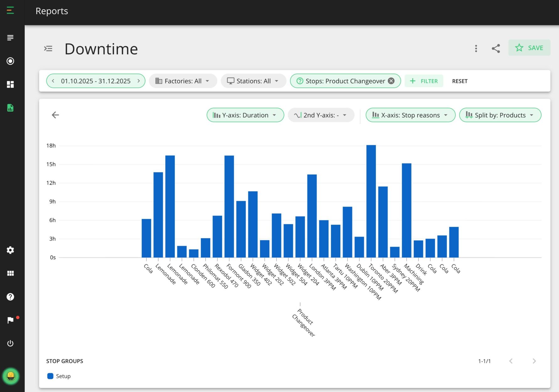Click the target/record icon in the sidebar
Image resolution: width=559 pixels, height=392 pixels.
tap(10, 61)
